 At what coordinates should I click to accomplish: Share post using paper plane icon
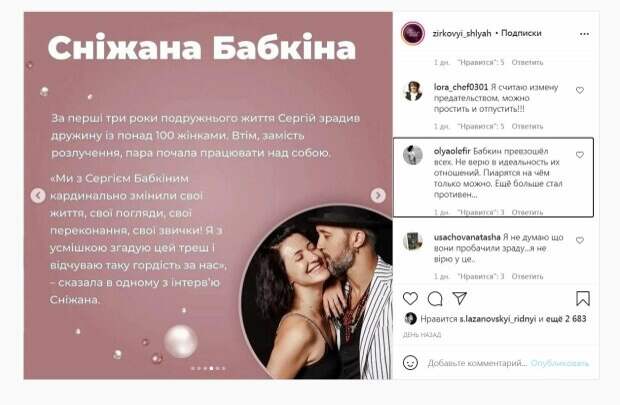pyautogui.click(x=460, y=298)
